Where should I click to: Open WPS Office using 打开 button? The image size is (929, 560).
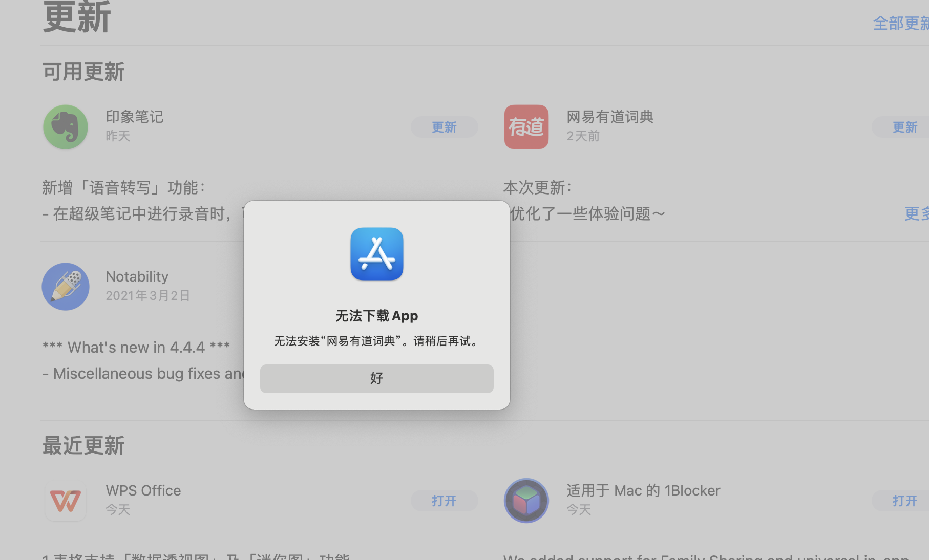point(444,501)
